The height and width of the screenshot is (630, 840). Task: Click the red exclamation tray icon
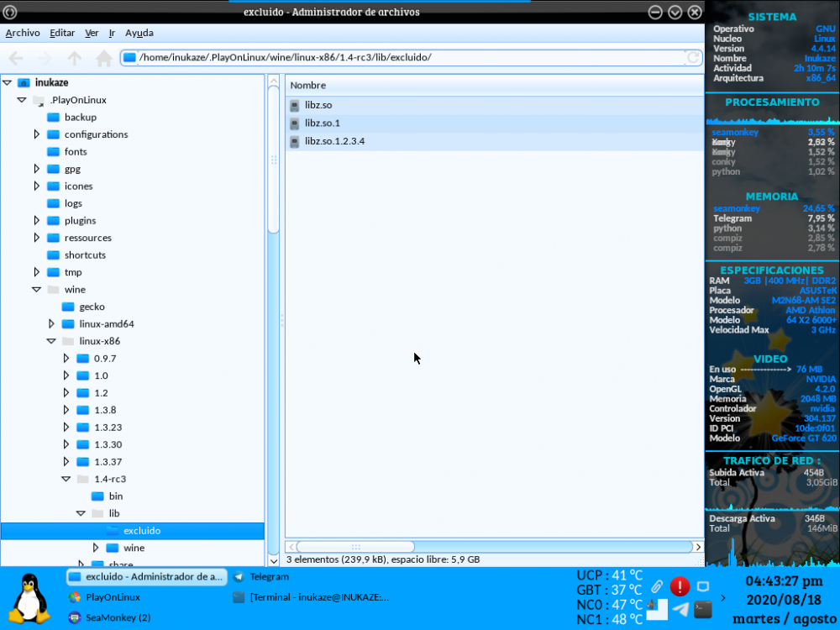click(680, 586)
